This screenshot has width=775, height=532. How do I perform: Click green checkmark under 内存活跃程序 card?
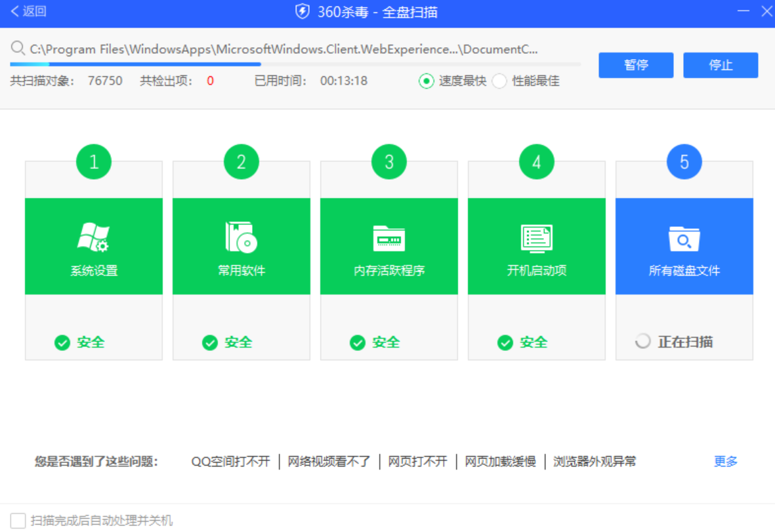tap(358, 342)
